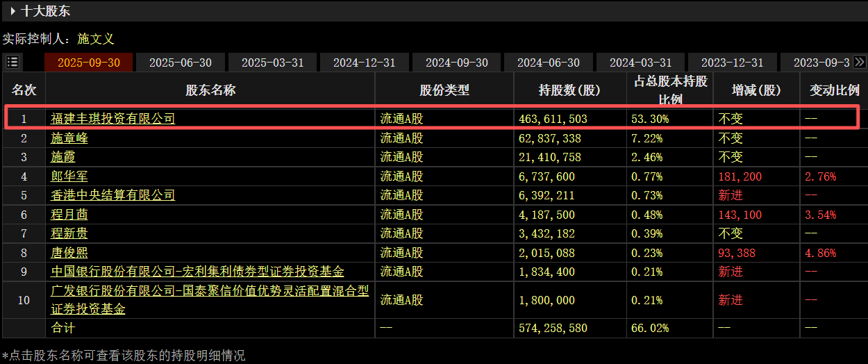Viewport: 868px width, 364px height.
Task: Click the 占总股本持股比例 column header
Action: click(x=670, y=90)
